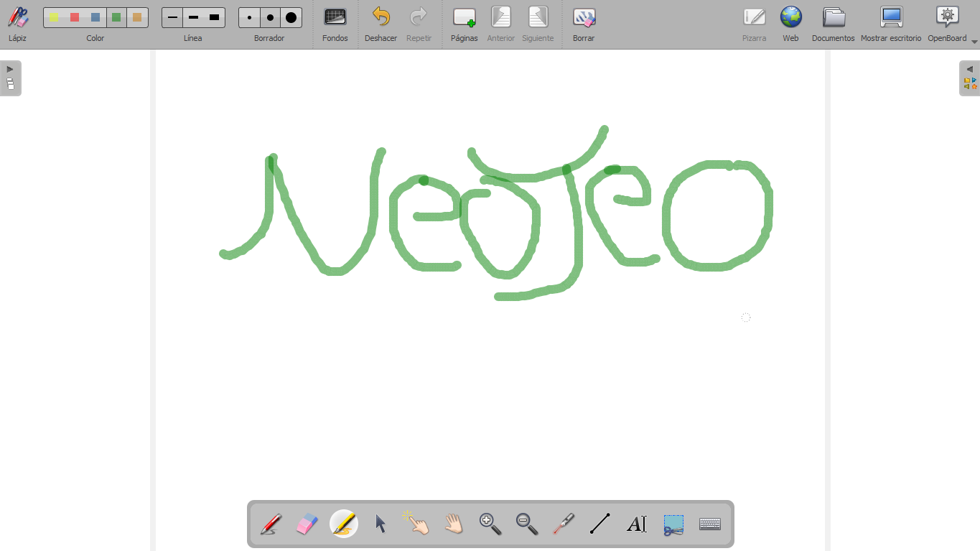Screen dimensions: 980x551
Task: Pick the green color swatch
Action: click(x=116, y=17)
